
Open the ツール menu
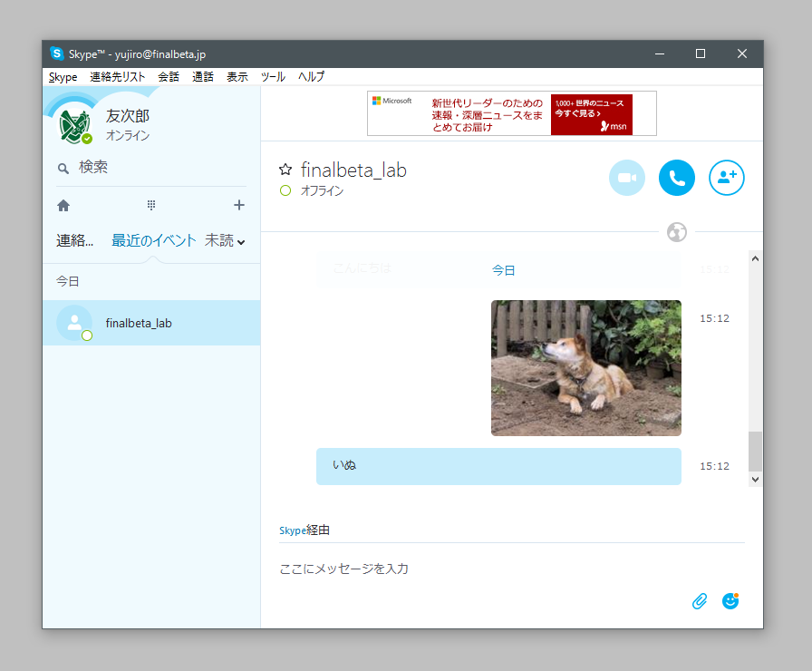[x=273, y=77]
